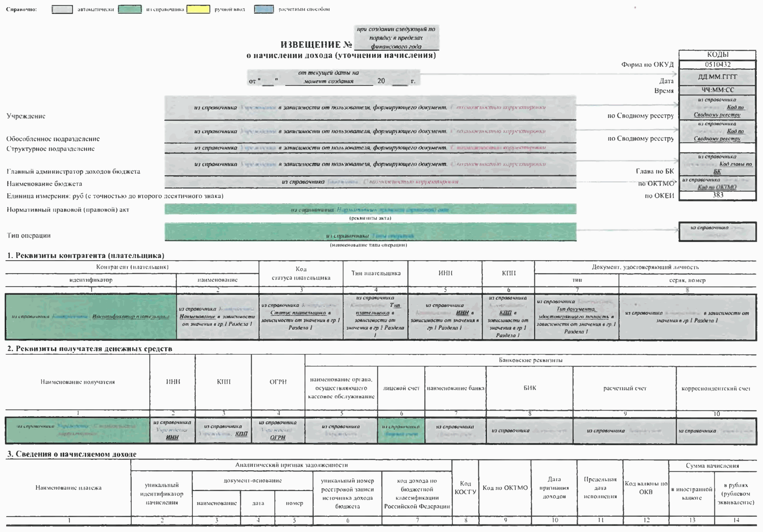The width and height of the screenshot is (763, 532).
Task: Click heading '2. Реквизиты получателя денежных средств'
Action: tap(90, 349)
